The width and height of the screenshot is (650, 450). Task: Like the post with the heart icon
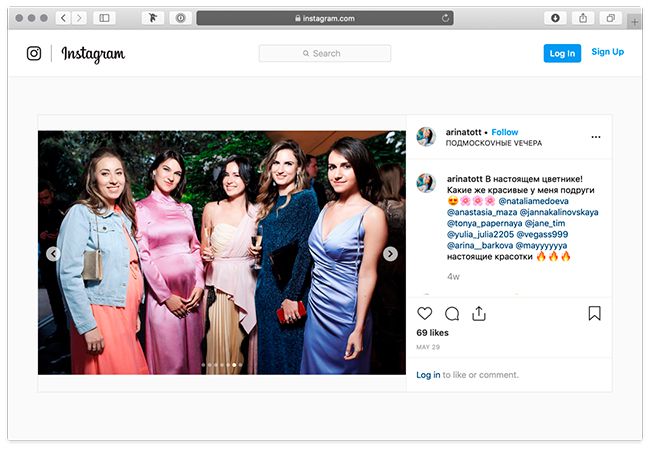(x=425, y=313)
